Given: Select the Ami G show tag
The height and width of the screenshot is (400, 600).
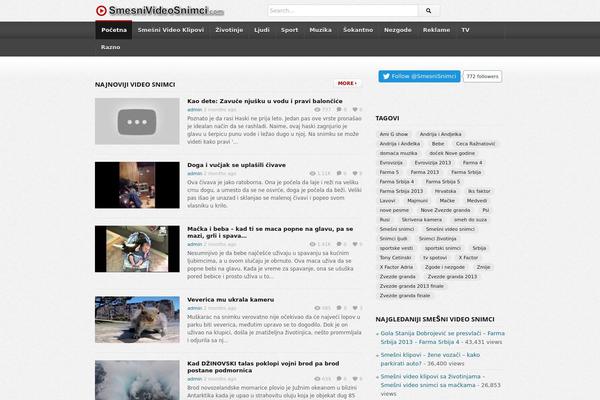Looking at the screenshot, I should pyautogui.click(x=394, y=134).
